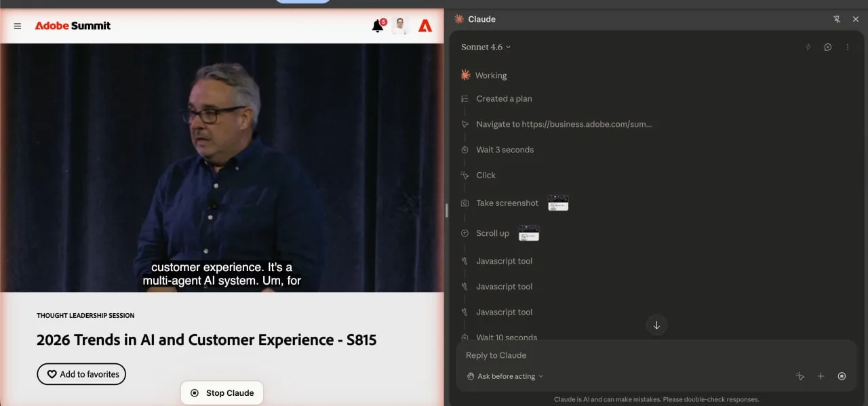868x406 pixels.
Task: Open the user profile avatar
Action: [x=400, y=26]
